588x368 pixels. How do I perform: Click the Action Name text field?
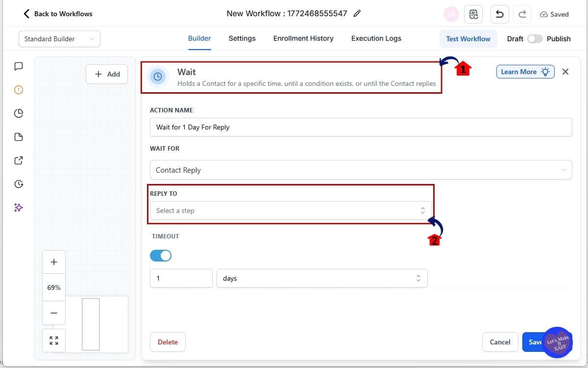361,127
